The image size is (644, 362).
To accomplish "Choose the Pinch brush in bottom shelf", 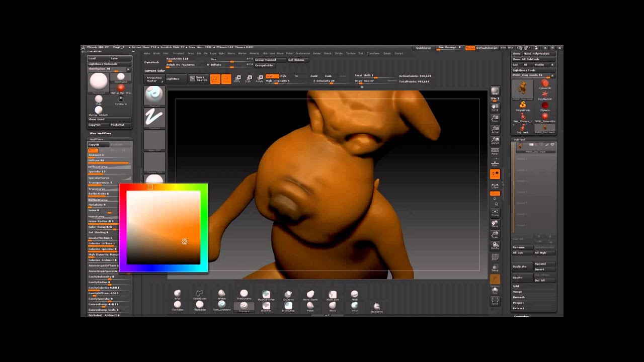I will tap(354, 295).
